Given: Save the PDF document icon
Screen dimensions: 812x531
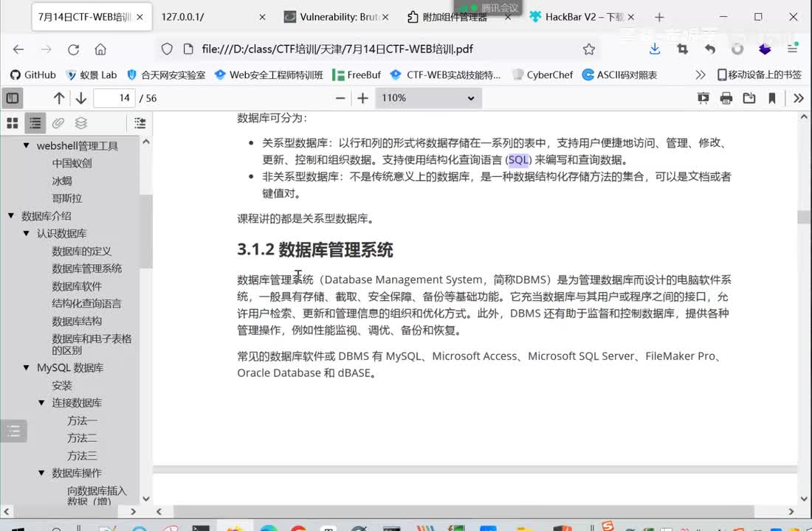Looking at the screenshot, I should pos(749,98).
